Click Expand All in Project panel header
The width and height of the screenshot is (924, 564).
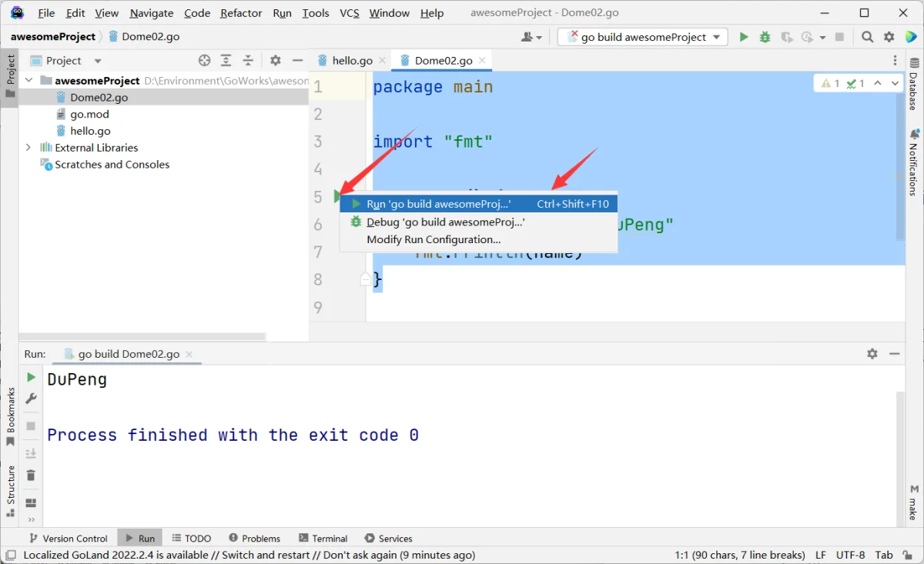(x=226, y=61)
